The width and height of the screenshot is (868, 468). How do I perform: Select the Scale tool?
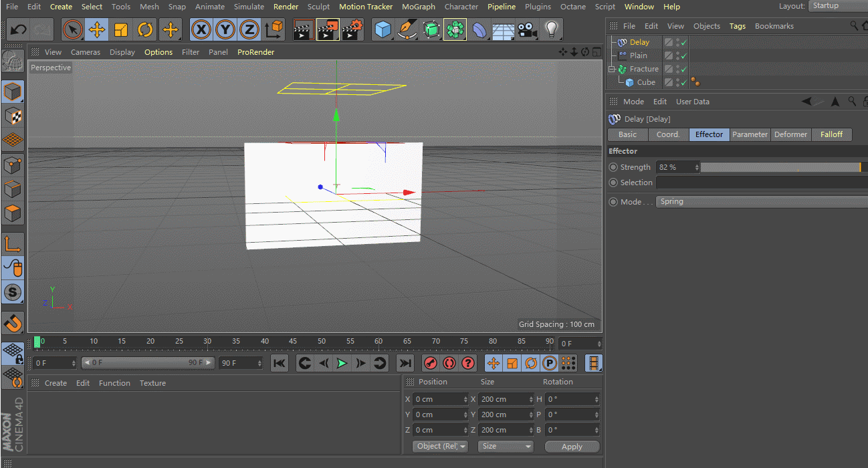[x=121, y=30]
